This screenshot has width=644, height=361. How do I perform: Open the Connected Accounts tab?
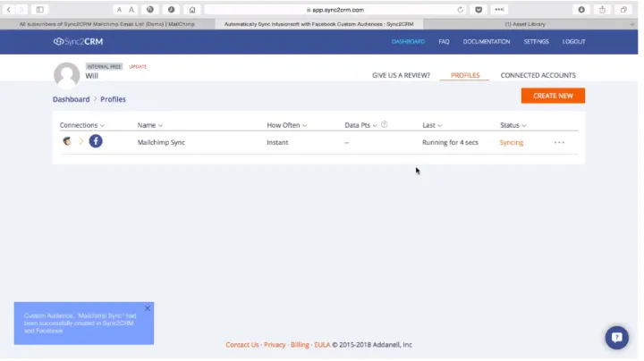(x=538, y=75)
